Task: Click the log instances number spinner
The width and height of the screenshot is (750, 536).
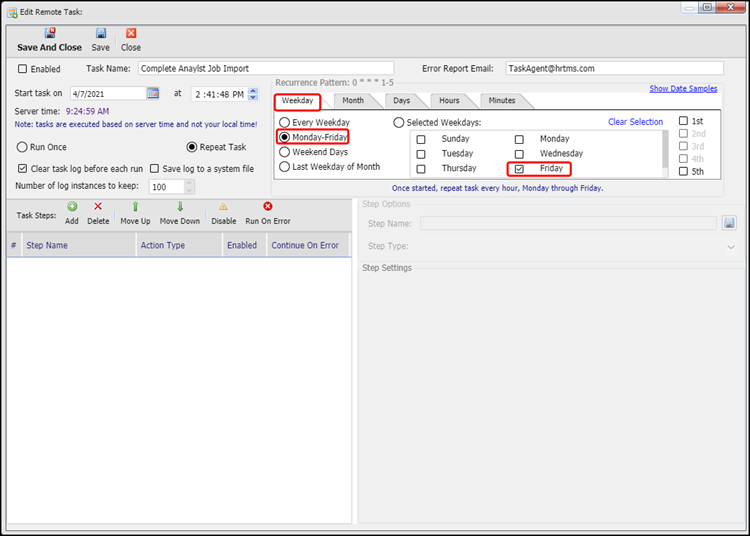Action: [x=189, y=186]
